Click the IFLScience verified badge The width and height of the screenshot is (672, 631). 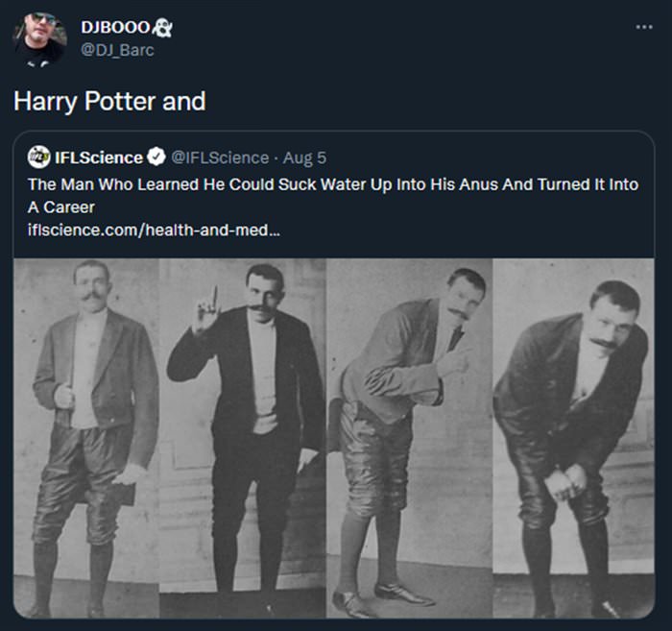(156, 157)
